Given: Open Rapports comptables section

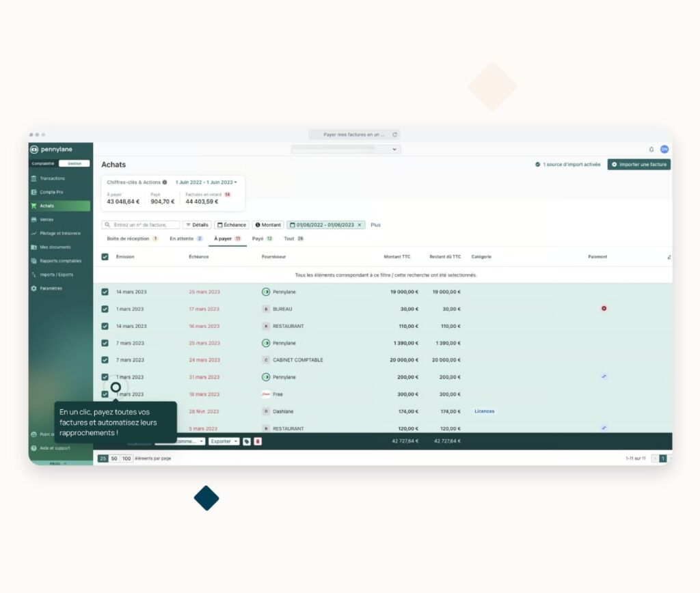Looking at the screenshot, I should [60, 261].
